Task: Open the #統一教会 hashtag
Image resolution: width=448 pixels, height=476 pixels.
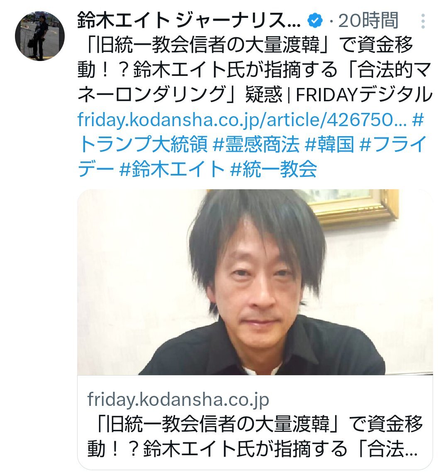Action: [x=273, y=169]
